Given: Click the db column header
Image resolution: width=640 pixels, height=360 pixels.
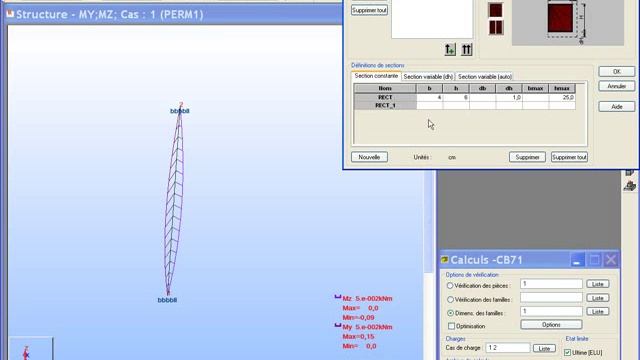Looking at the screenshot, I should pos(482,88).
